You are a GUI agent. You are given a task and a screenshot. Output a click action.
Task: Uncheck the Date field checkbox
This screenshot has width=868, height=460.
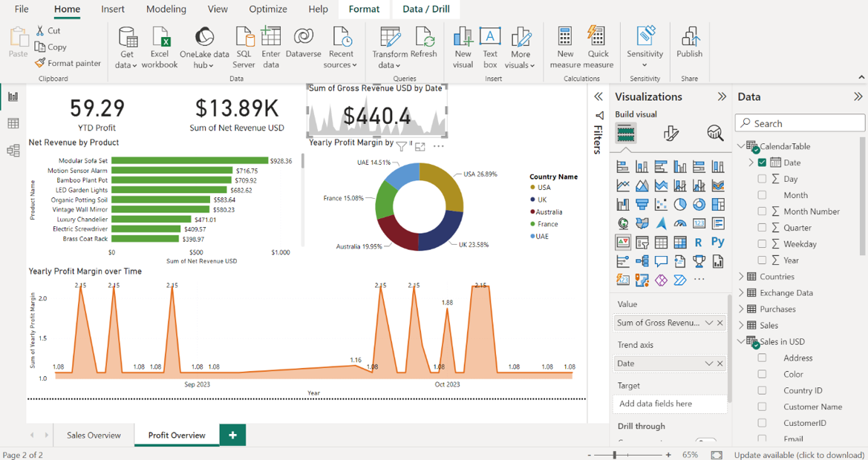point(762,162)
